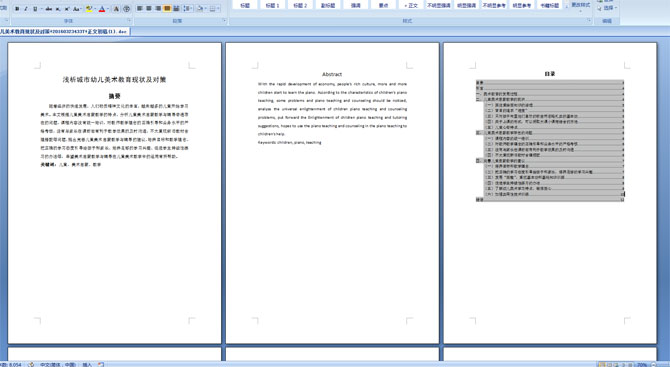Apply superscript formatting

click(67, 9)
